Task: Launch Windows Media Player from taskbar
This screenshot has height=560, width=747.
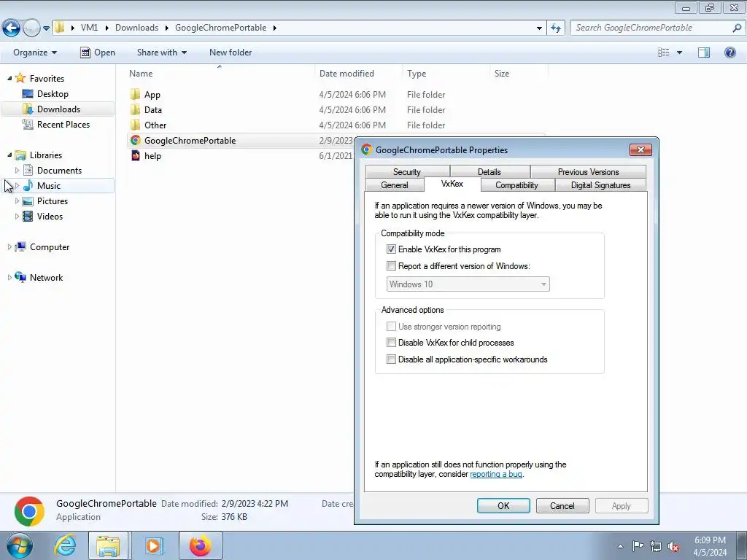Action: pyautogui.click(x=154, y=545)
